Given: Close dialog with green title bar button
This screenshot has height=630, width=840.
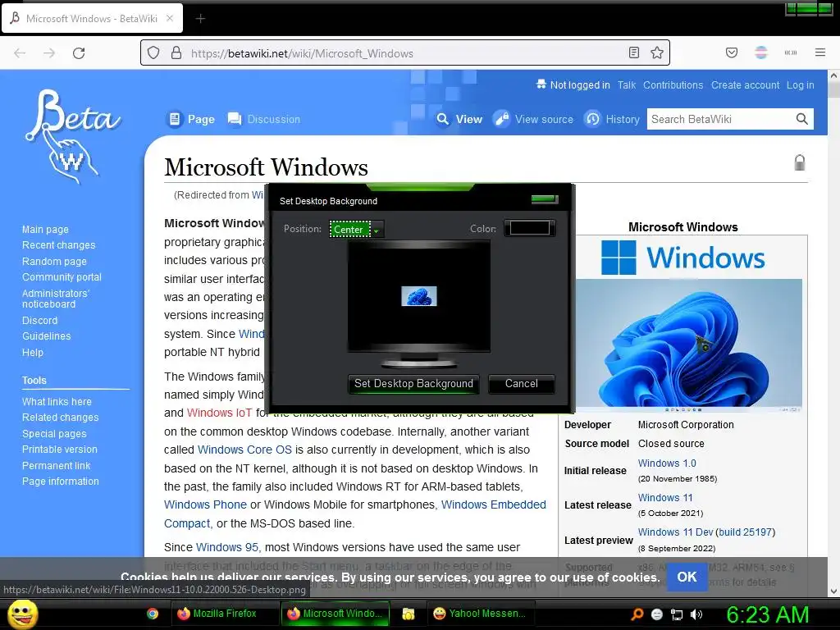Looking at the screenshot, I should pos(545,199).
